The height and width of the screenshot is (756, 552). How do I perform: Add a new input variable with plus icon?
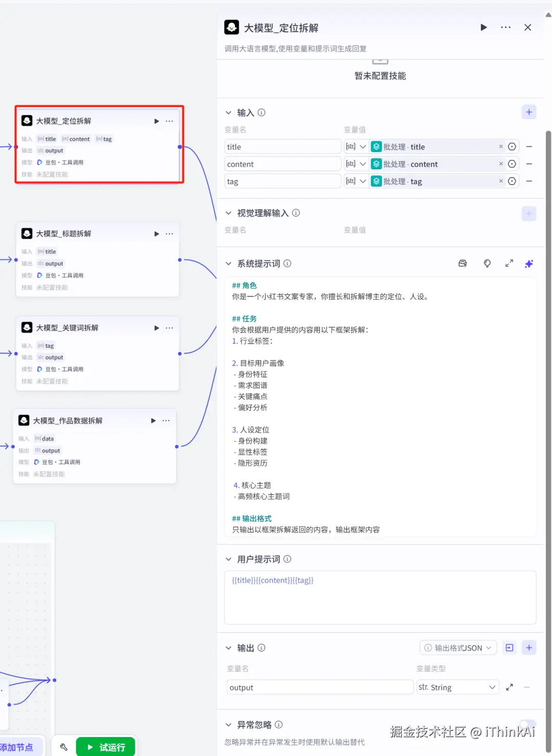pos(529,112)
